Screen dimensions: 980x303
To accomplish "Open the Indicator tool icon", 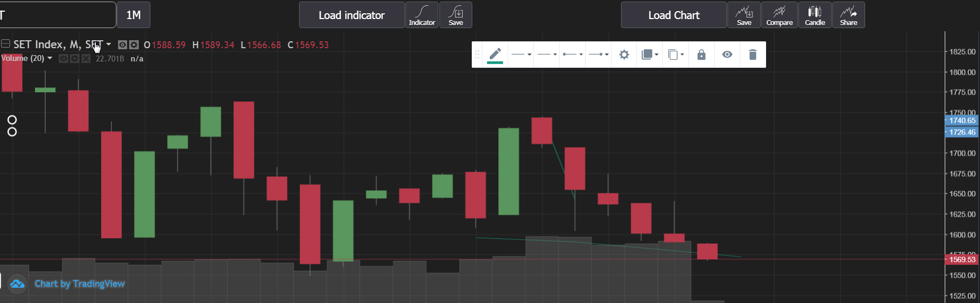I will point(422,15).
